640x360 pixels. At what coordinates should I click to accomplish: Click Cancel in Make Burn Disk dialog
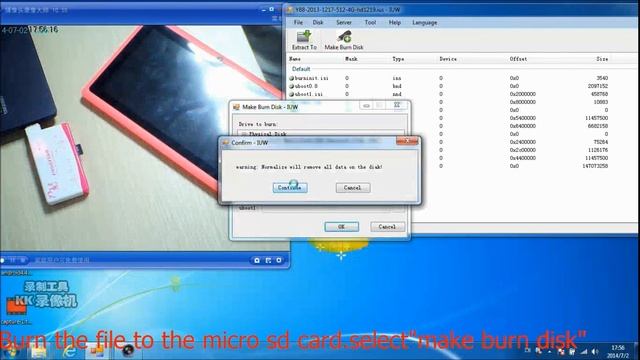click(387, 227)
